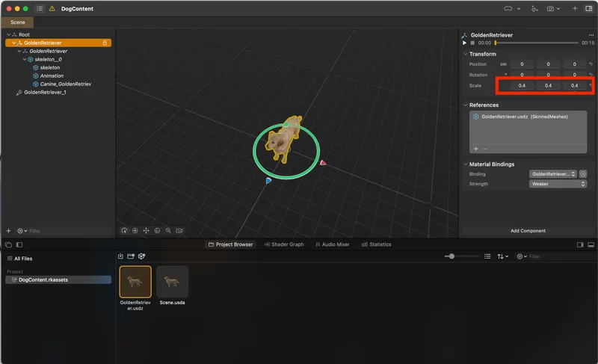Play the GoldenRetriever animation
The image size is (598, 364).
(464, 43)
